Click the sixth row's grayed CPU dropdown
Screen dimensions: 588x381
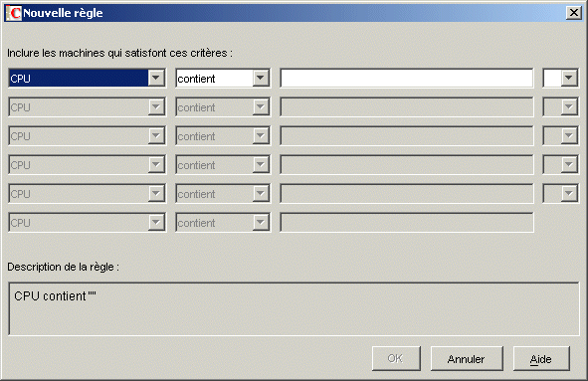coord(87,223)
